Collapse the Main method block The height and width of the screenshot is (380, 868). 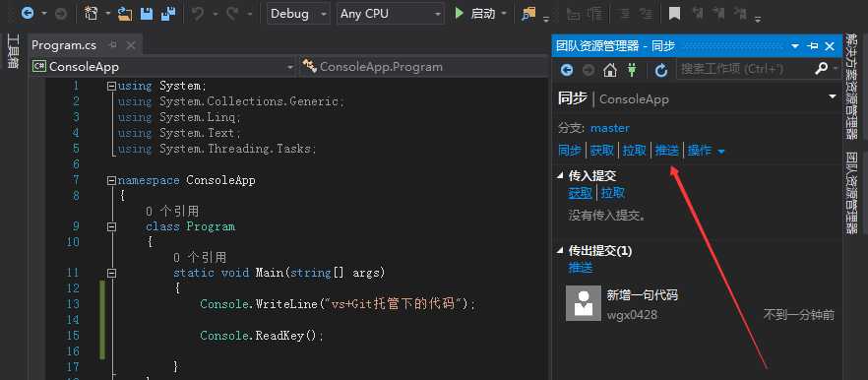112,273
